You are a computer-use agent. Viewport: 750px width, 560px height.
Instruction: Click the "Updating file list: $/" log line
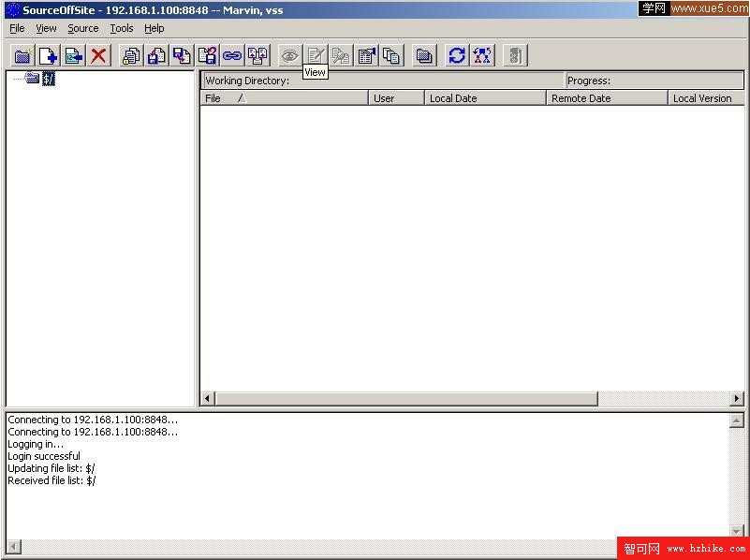point(51,468)
